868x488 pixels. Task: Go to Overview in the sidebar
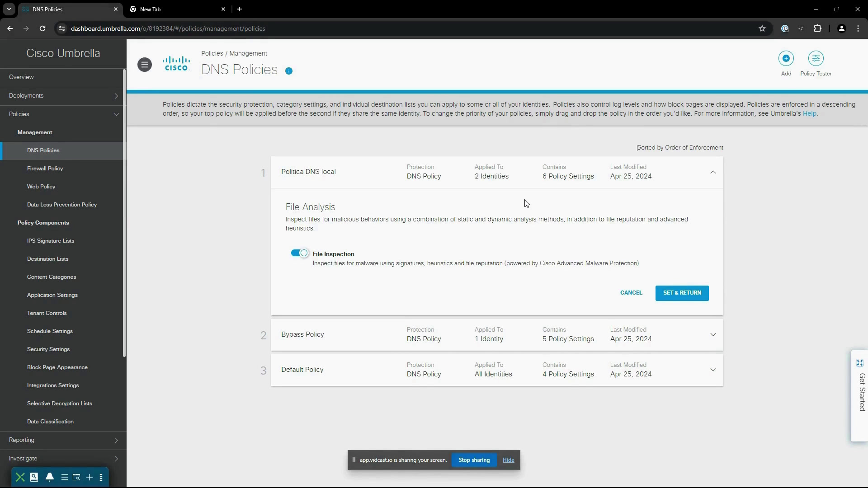(x=21, y=77)
